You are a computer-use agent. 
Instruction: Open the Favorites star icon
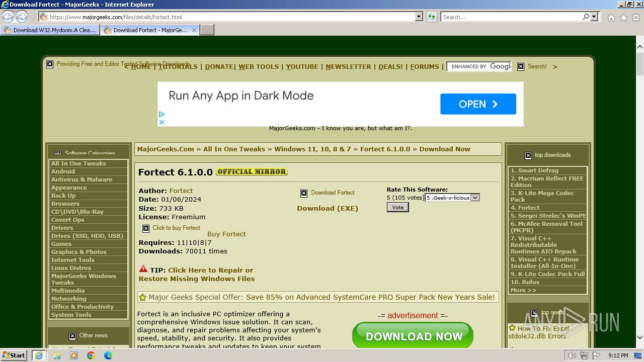pyautogui.click(x=623, y=18)
